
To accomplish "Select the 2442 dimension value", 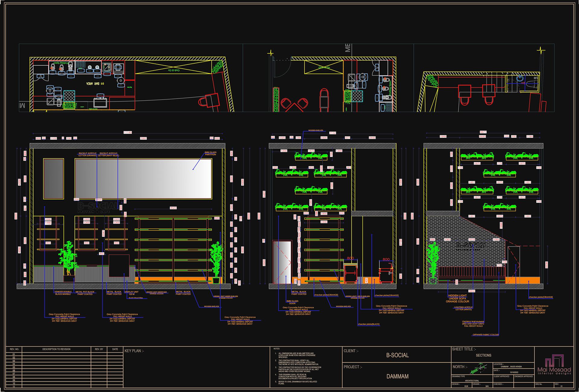I will (372, 138).
